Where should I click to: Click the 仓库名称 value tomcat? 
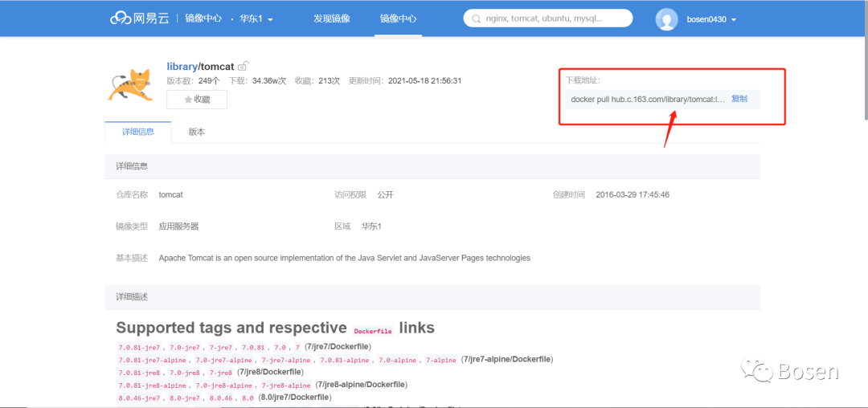(170, 194)
